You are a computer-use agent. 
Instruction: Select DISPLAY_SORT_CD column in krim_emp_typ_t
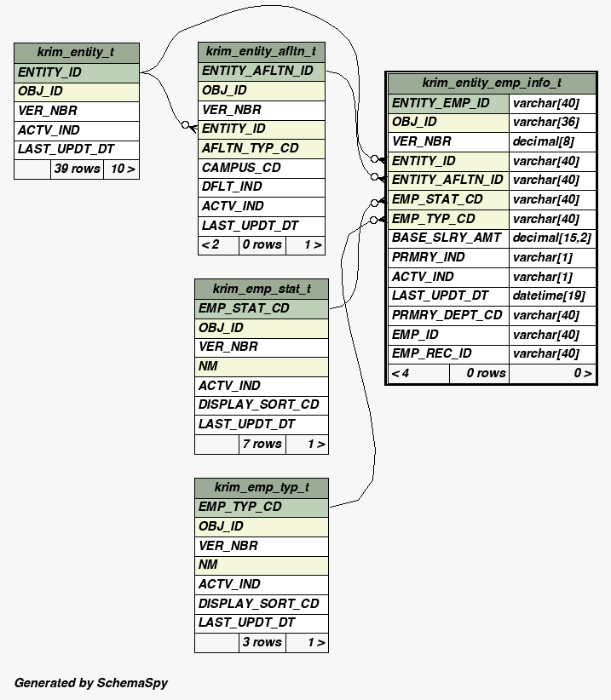point(262,604)
